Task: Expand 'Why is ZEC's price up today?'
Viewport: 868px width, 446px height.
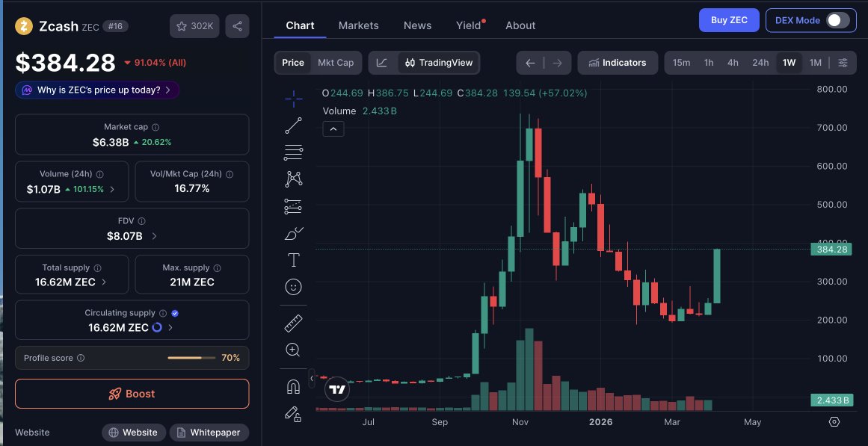Action: click(97, 90)
